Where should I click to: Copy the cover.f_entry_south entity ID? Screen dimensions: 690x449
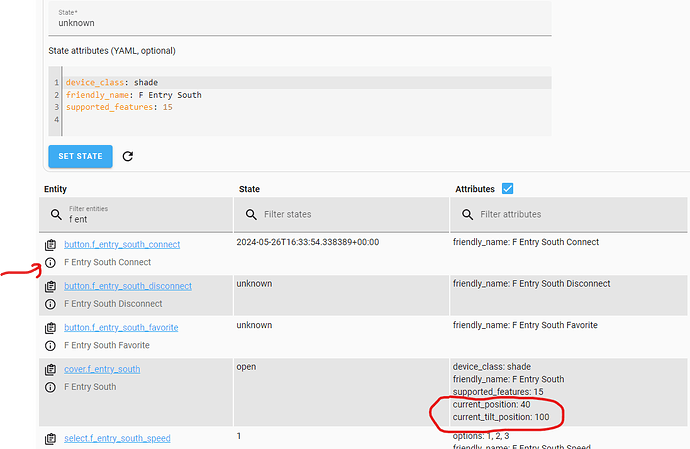pyautogui.click(x=50, y=369)
